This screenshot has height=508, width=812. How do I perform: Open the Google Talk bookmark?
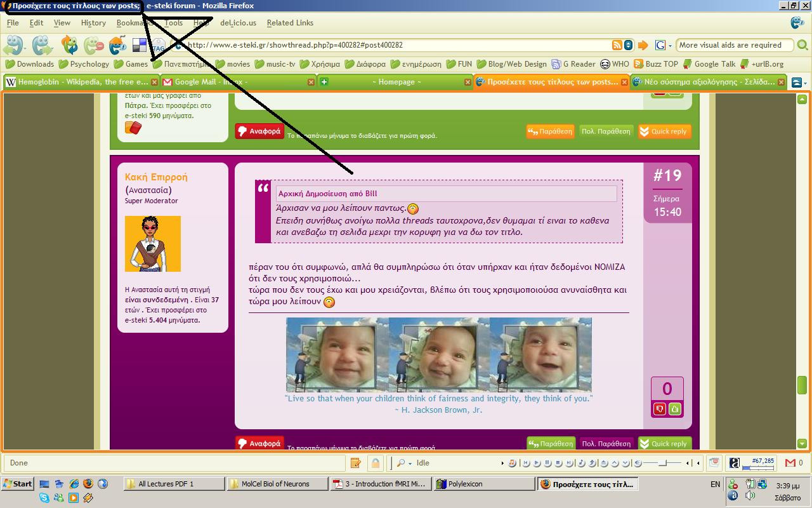pyautogui.click(x=709, y=64)
